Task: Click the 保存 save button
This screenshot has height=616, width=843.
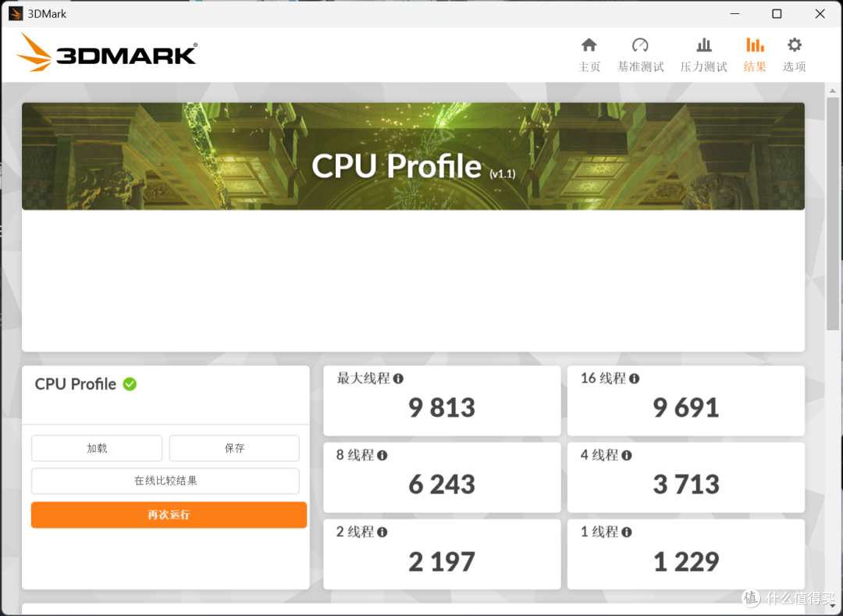Action: pos(234,448)
